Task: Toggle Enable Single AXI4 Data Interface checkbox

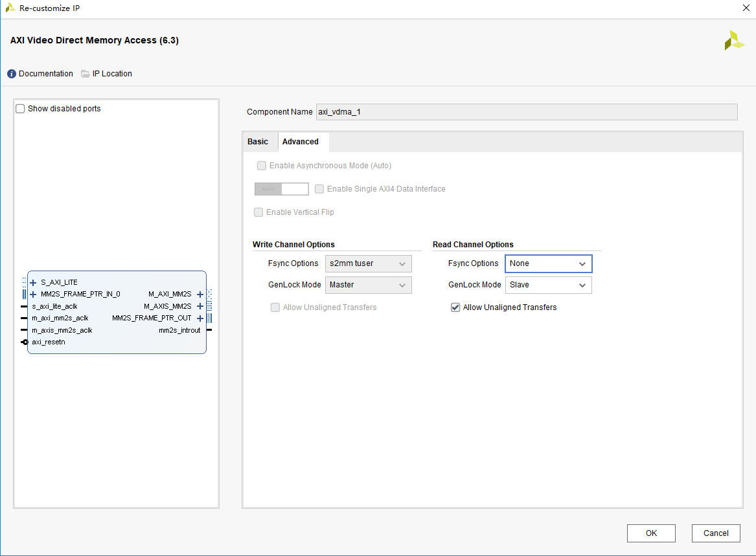Action: pyautogui.click(x=319, y=189)
